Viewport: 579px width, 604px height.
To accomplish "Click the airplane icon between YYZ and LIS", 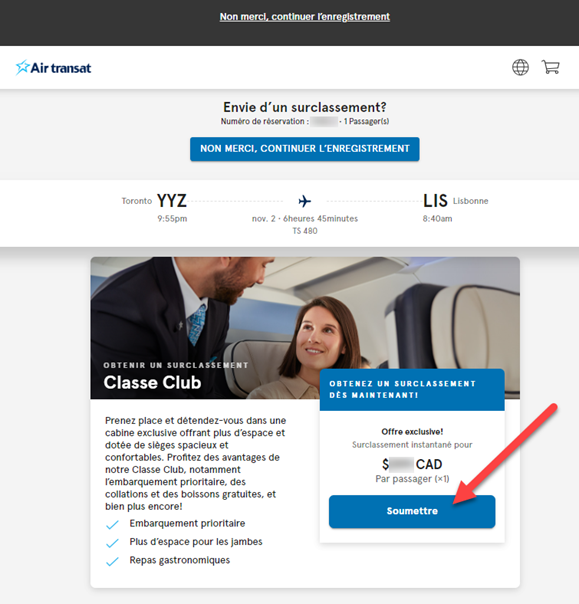I will point(305,201).
